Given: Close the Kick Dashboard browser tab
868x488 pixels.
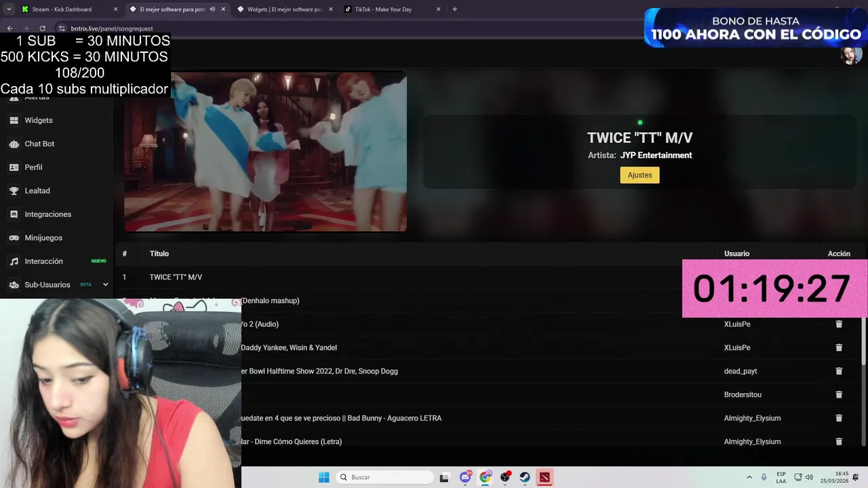Looking at the screenshot, I should coord(115,9).
